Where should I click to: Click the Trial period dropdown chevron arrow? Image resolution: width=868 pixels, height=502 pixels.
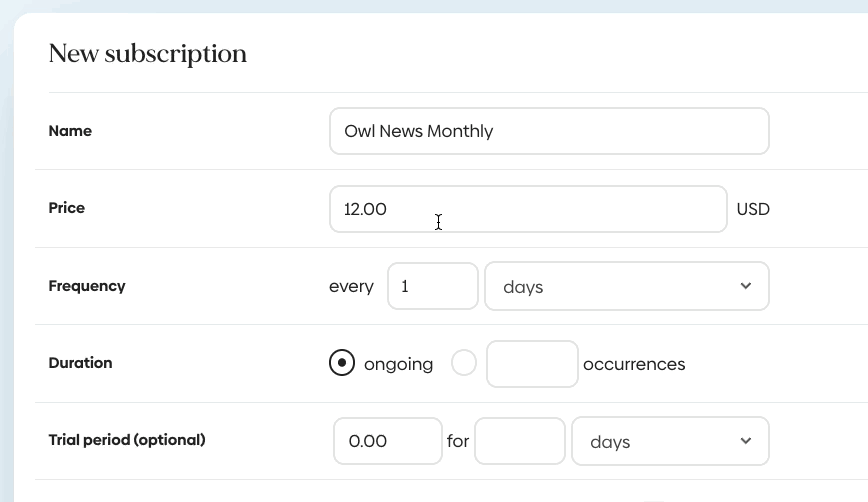coord(746,441)
